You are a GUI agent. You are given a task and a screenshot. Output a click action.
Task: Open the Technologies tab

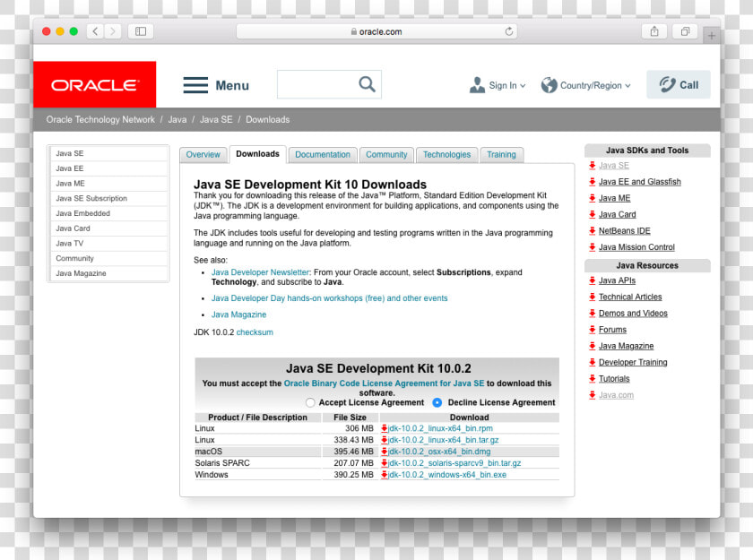446,154
